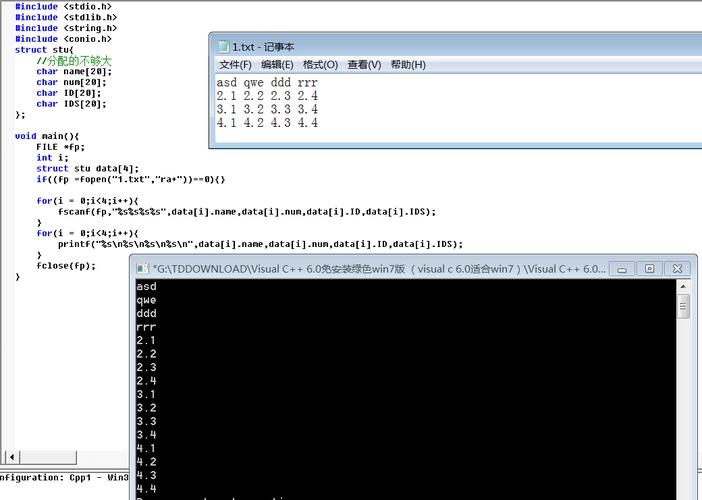Viewport: 702px width, 500px height.
Task: Click the 'FILE *fp;' code line
Action: pyautogui.click(x=60, y=147)
